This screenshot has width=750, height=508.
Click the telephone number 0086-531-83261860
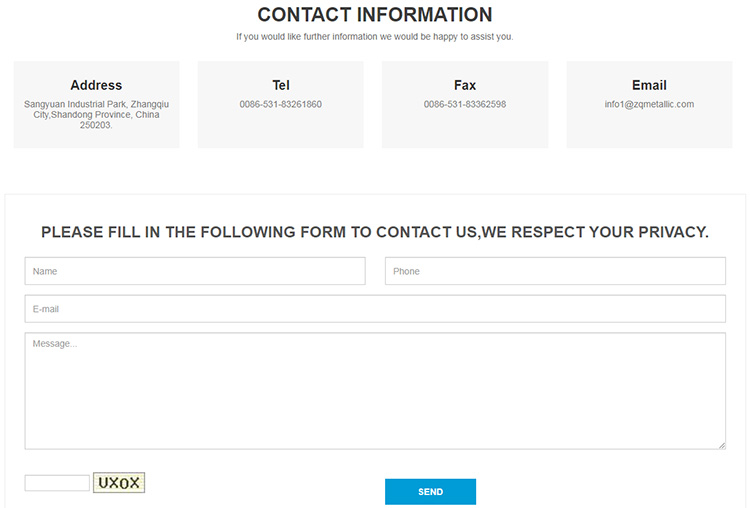pyautogui.click(x=281, y=104)
